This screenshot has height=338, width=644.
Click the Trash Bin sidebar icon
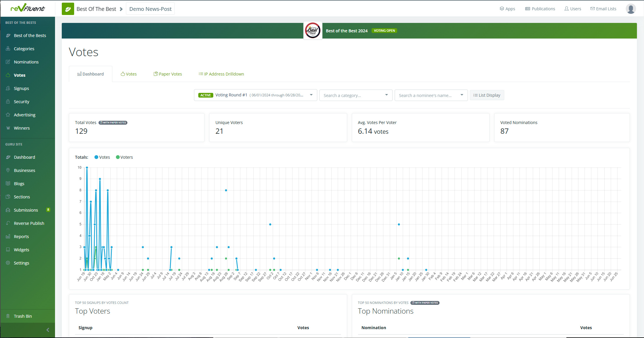[x=8, y=316]
